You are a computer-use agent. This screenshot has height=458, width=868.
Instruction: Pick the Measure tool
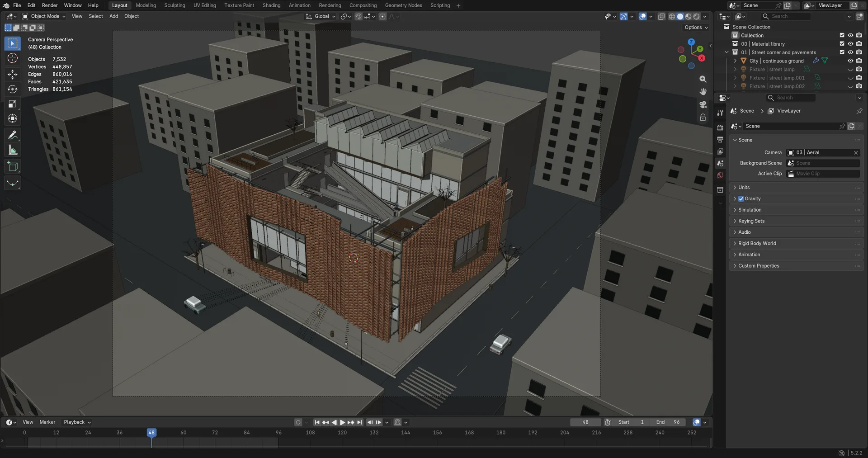pyautogui.click(x=13, y=150)
